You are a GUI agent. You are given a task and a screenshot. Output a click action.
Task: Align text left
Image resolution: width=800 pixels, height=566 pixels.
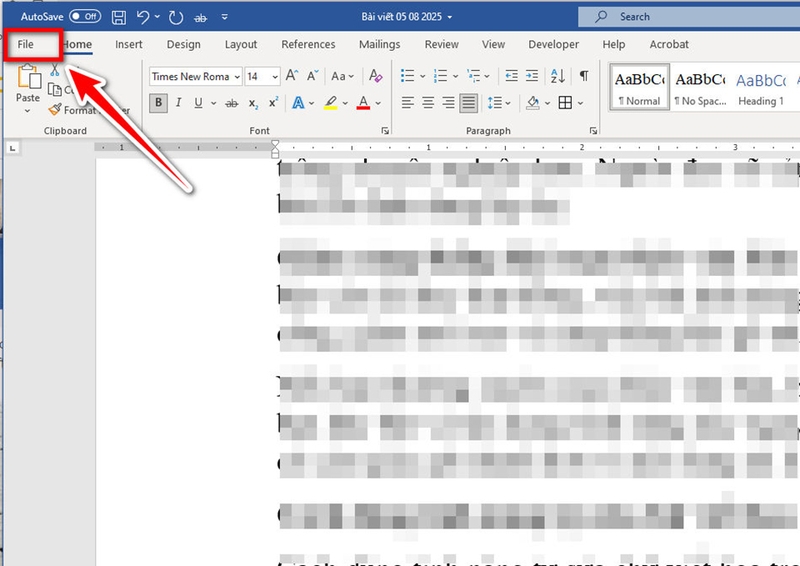coord(407,103)
